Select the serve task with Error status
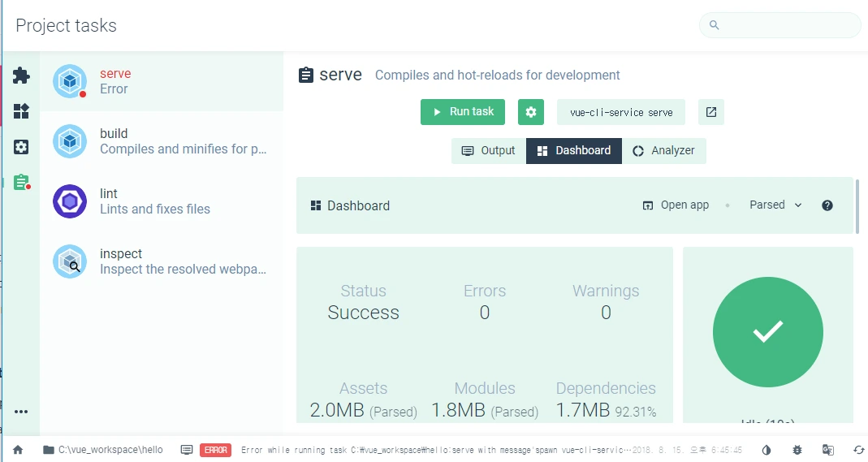 click(x=162, y=81)
